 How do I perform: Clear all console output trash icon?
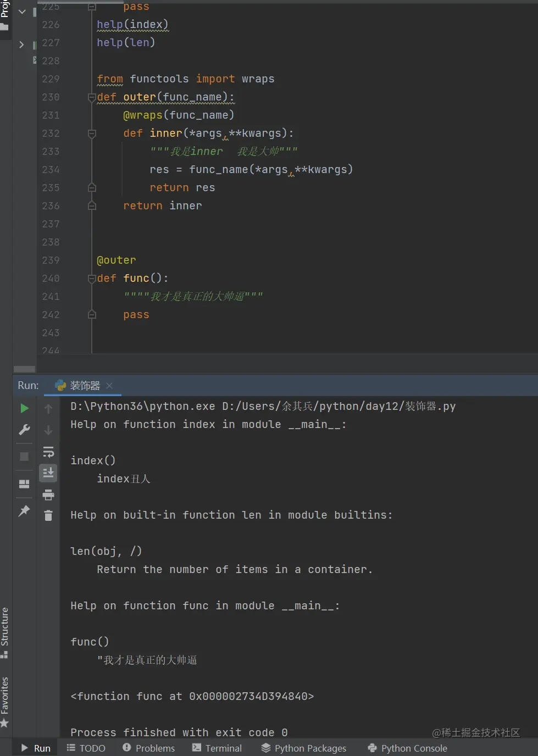(48, 515)
